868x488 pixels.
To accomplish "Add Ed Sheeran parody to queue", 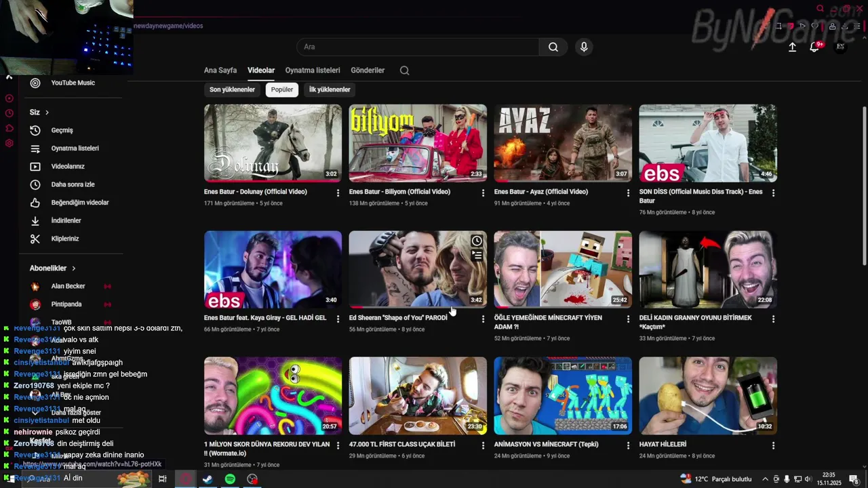I will coord(477,256).
